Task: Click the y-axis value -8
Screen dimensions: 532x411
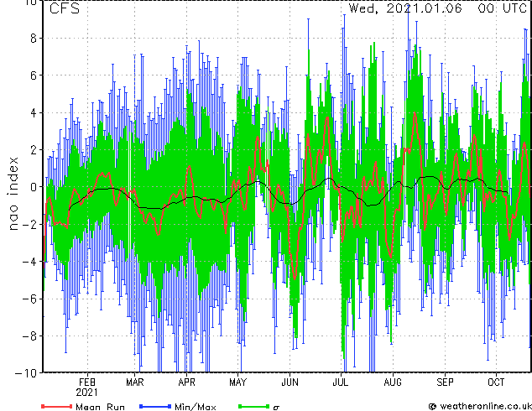Action: coord(29,336)
